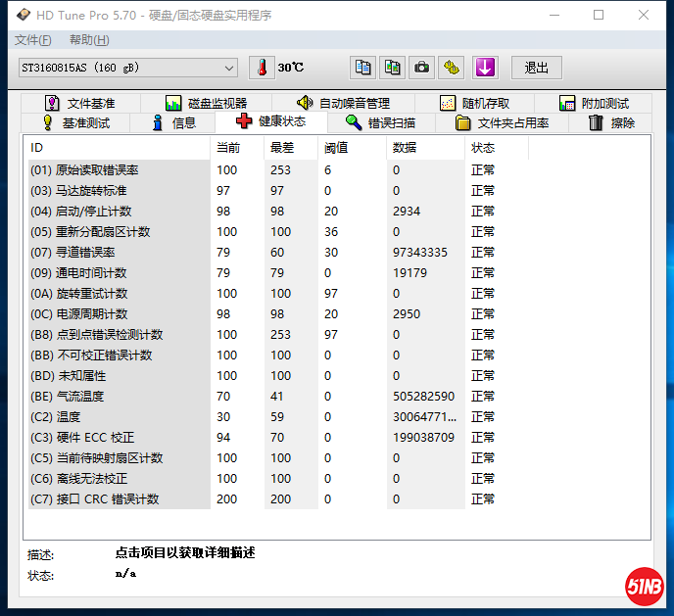Open the 自动噪音管理 tab
The height and width of the screenshot is (616, 674).
point(343,103)
